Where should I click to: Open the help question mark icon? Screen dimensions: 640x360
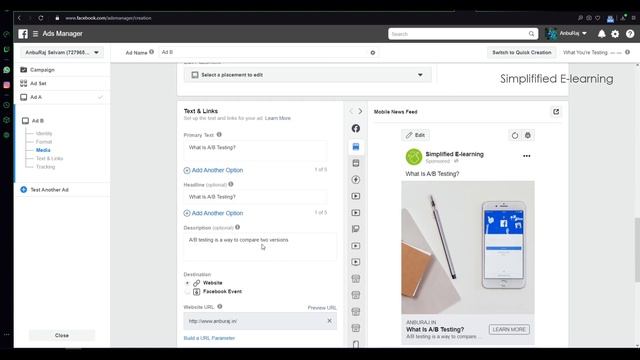(630, 34)
